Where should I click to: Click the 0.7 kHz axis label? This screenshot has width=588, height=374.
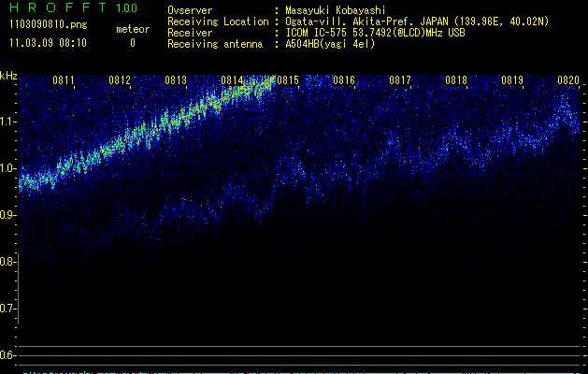coord(8,309)
